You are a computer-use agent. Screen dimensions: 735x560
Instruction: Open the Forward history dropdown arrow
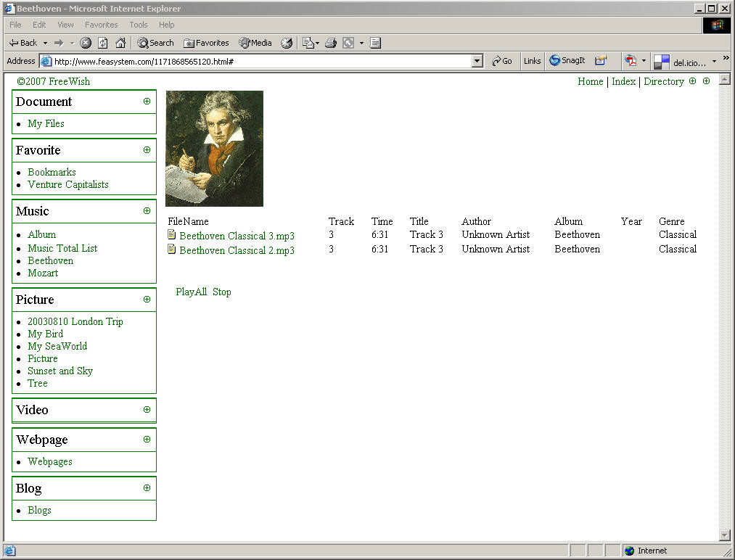point(72,43)
